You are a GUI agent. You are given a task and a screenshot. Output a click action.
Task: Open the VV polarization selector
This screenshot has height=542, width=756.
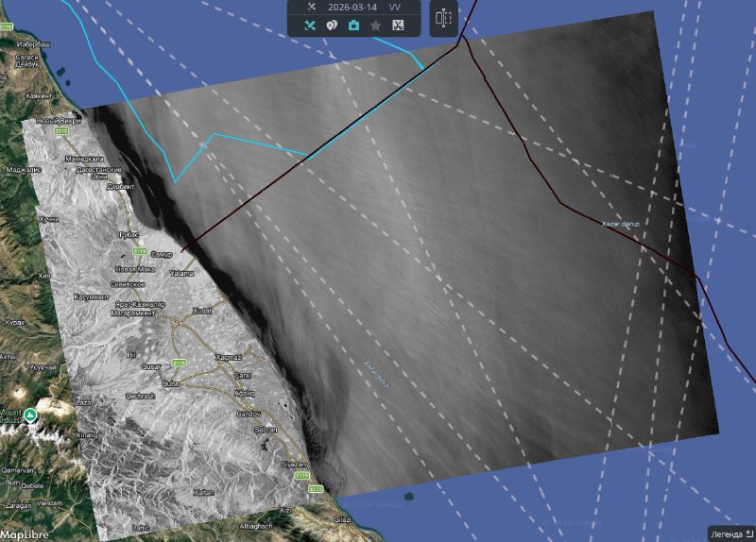[395, 7]
